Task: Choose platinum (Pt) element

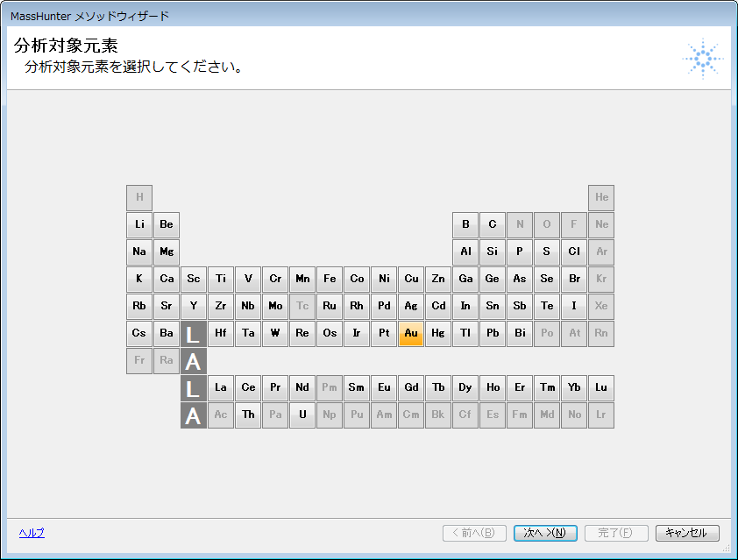Action: [x=384, y=334]
